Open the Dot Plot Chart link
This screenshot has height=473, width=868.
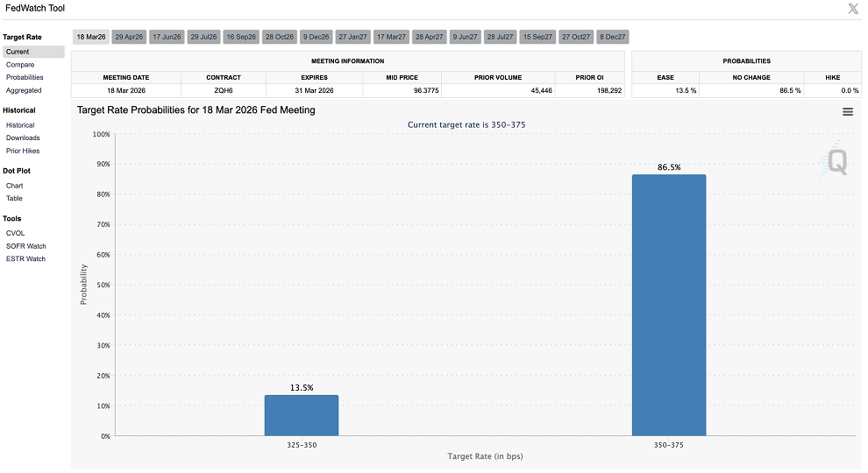pyautogui.click(x=14, y=186)
